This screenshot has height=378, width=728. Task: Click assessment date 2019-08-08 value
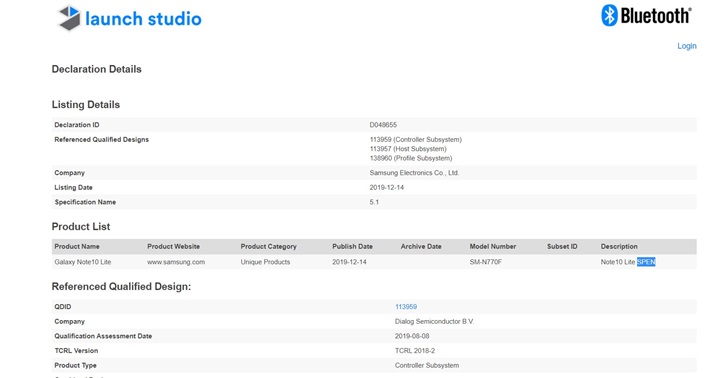(x=412, y=336)
